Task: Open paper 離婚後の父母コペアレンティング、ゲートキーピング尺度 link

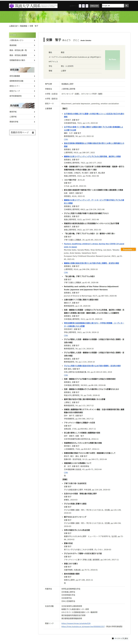Action: (94, 201)
